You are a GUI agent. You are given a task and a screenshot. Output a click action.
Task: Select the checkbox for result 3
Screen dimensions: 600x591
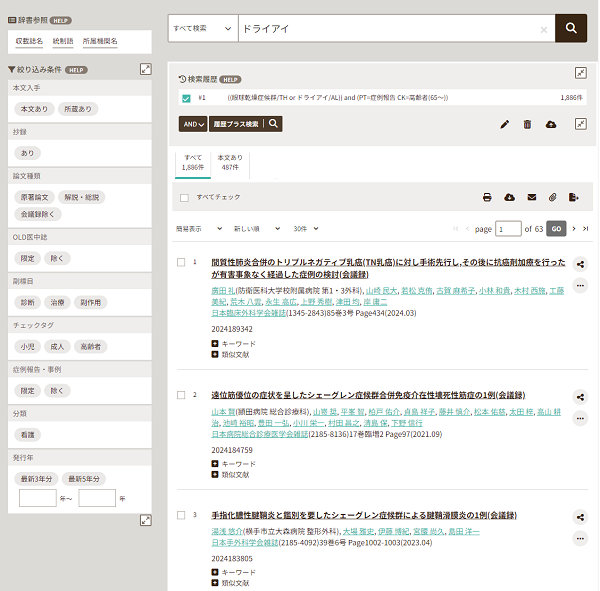coord(181,515)
